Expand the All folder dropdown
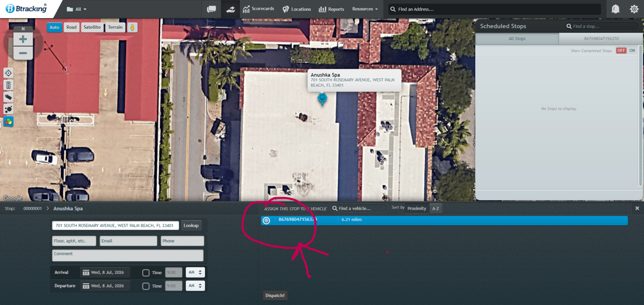 point(77,9)
